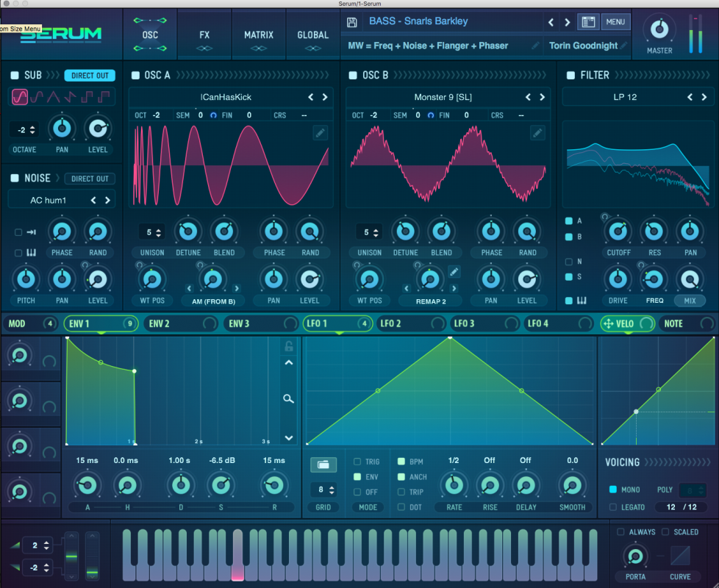Screen dimensions: 719x588
Task: Open the OSC A wavetable editor pencil
Action: point(320,133)
